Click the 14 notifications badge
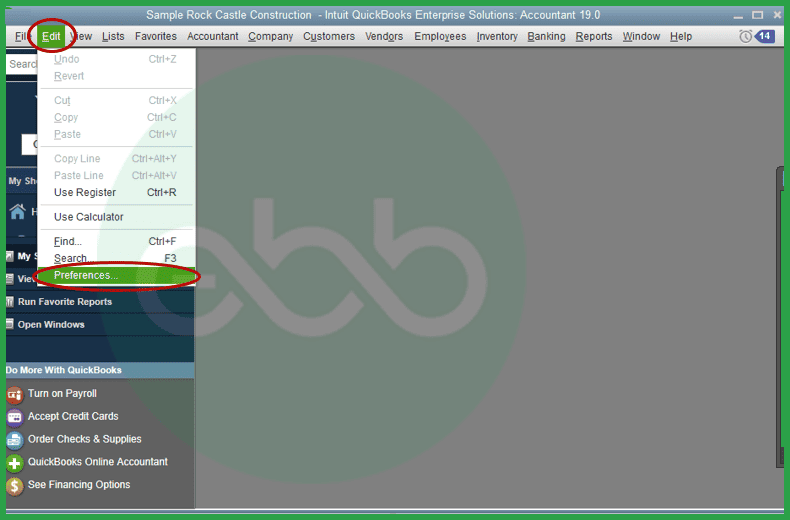 pos(765,36)
